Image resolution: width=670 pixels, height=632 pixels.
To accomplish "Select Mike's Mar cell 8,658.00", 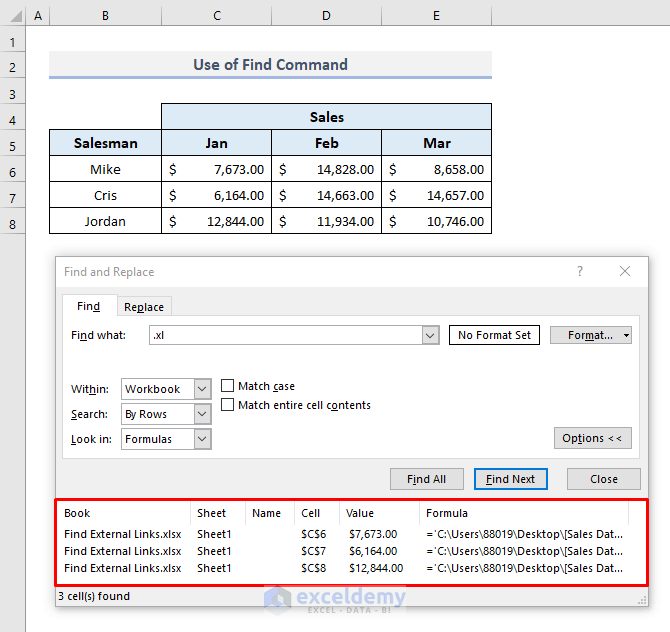I will pyautogui.click(x=436, y=169).
